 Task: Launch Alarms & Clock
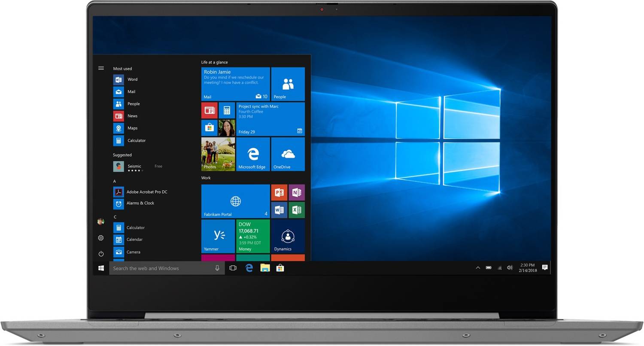140,203
